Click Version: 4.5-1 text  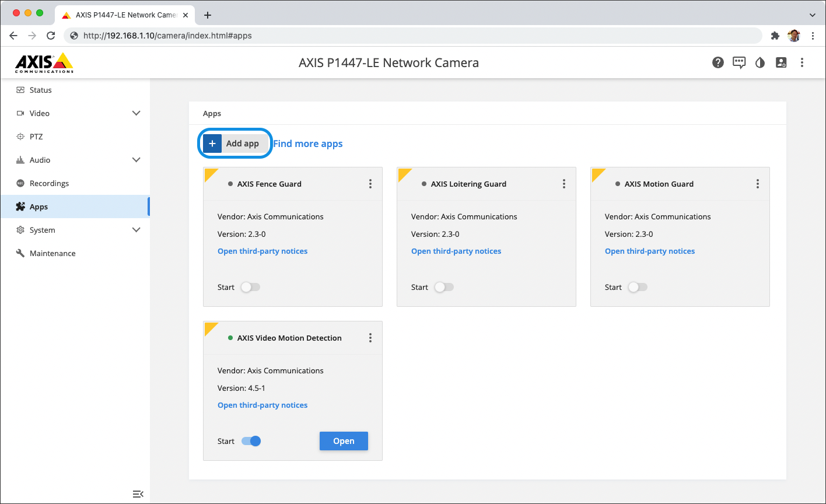click(242, 388)
